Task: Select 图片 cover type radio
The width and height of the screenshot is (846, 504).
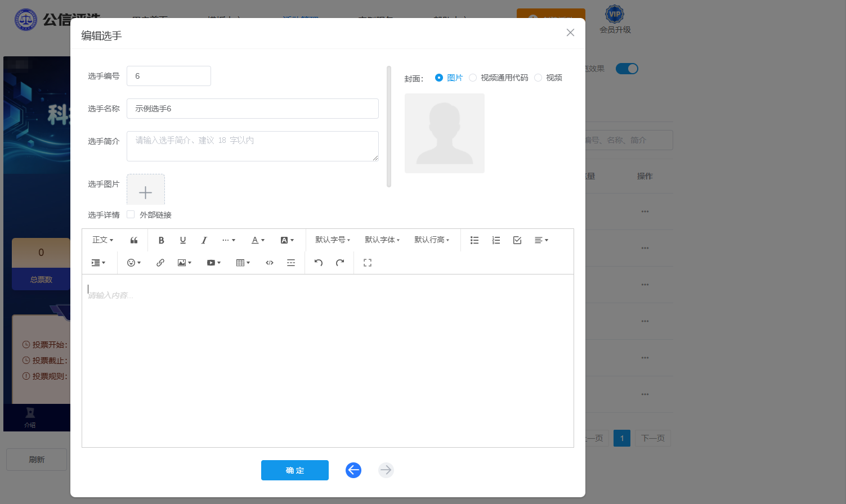Action: click(x=439, y=78)
